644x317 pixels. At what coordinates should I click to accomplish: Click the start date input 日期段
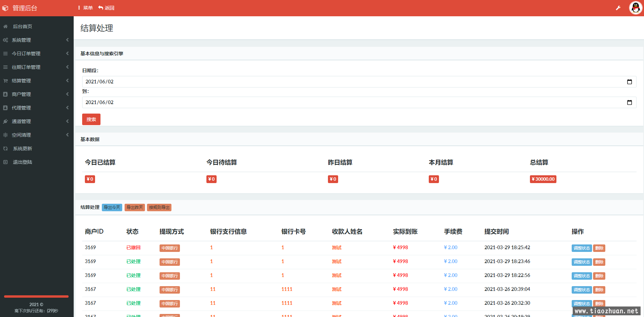click(x=359, y=82)
